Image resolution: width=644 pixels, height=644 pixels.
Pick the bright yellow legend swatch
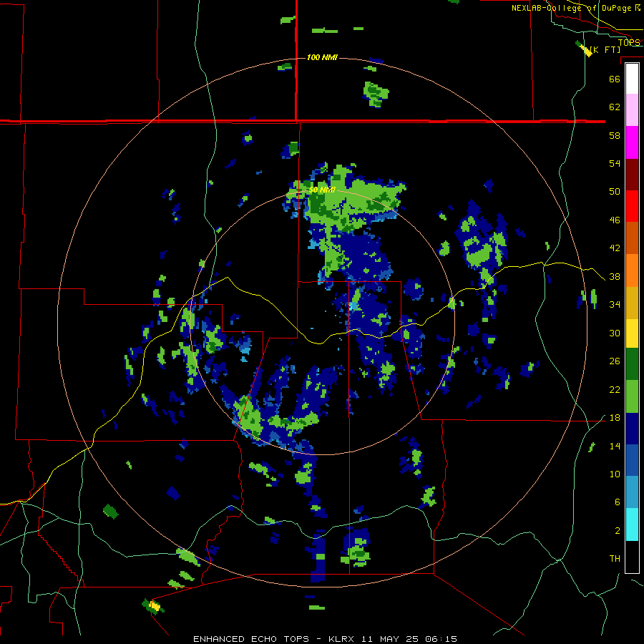click(632, 333)
